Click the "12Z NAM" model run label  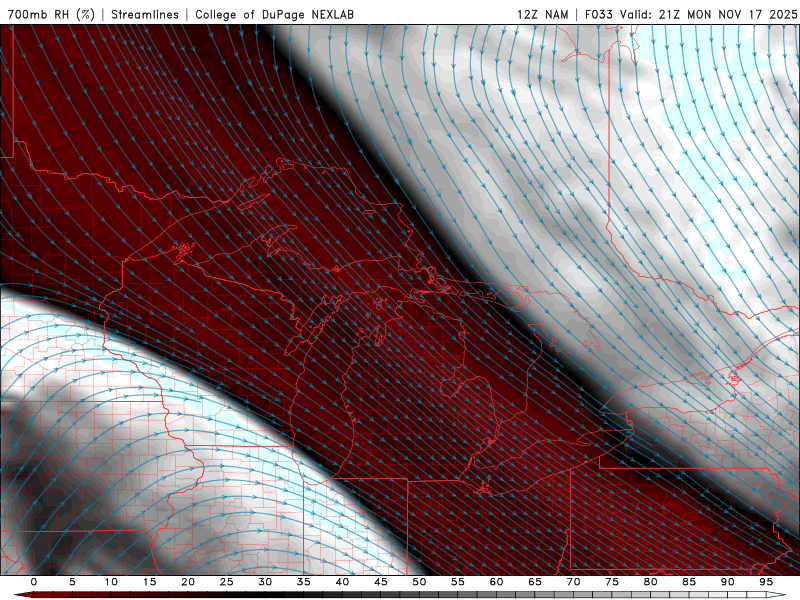(x=543, y=14)
